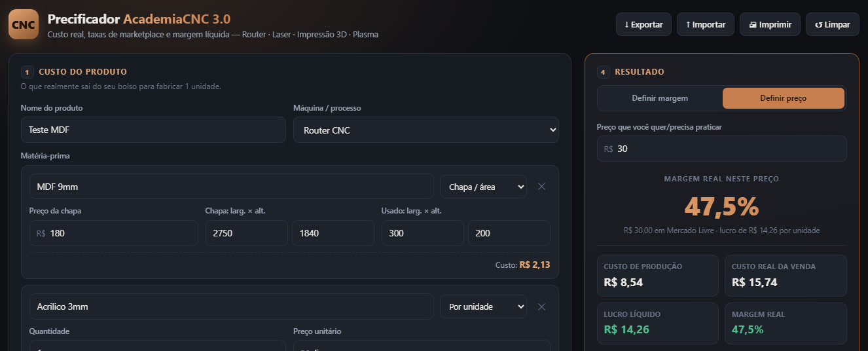The height and width of the screenshot is (351, 868).
Task: Click the sheet height field showing 1840
Action: (x=333, y=233)
